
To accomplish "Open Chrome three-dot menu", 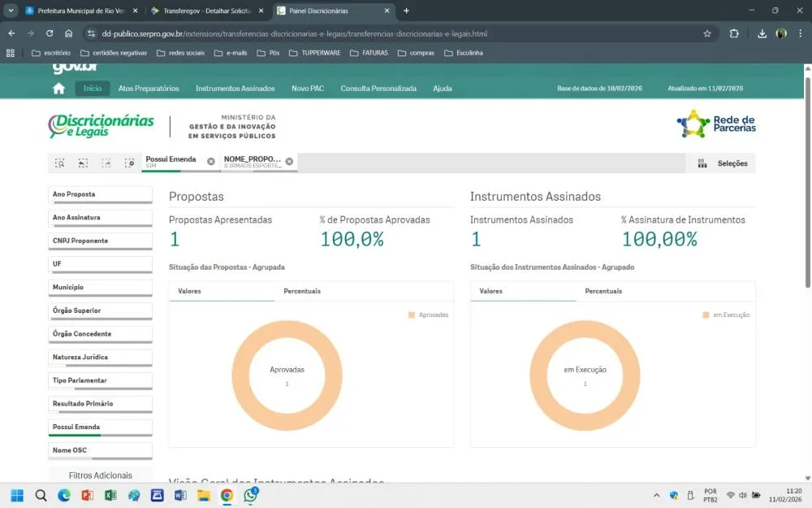I will click(800, 33).
